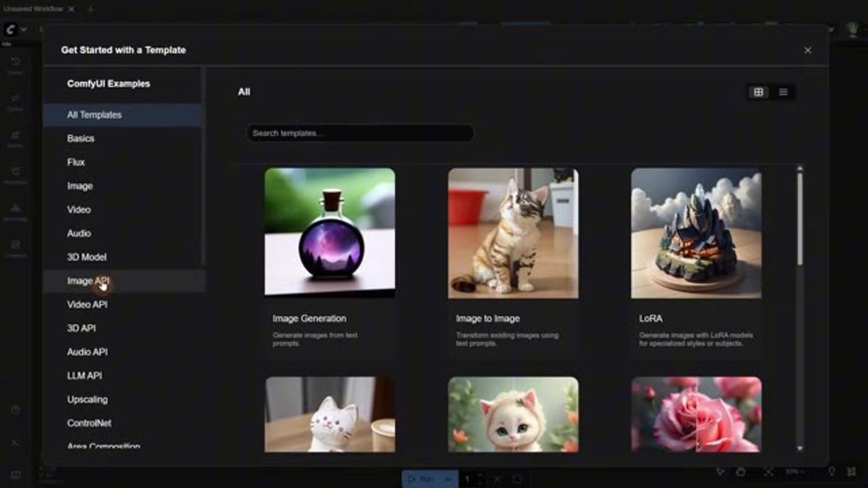Image resolution: width=868 pixels, height=488 pixels.
Task: Activate the hand pan tool
Action: (x=741, y=471)
